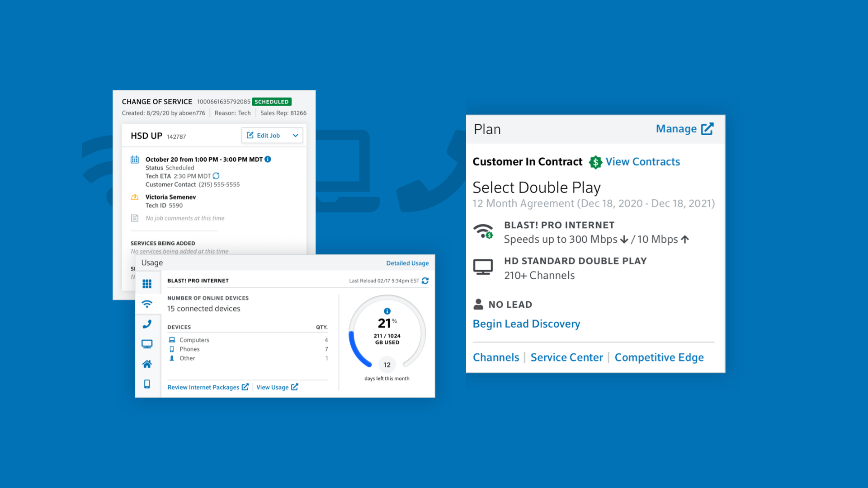This screenshot has width=868, height=488.
Task: Click the Edit Job pencil icon
Action: click(x=250, y=135)
